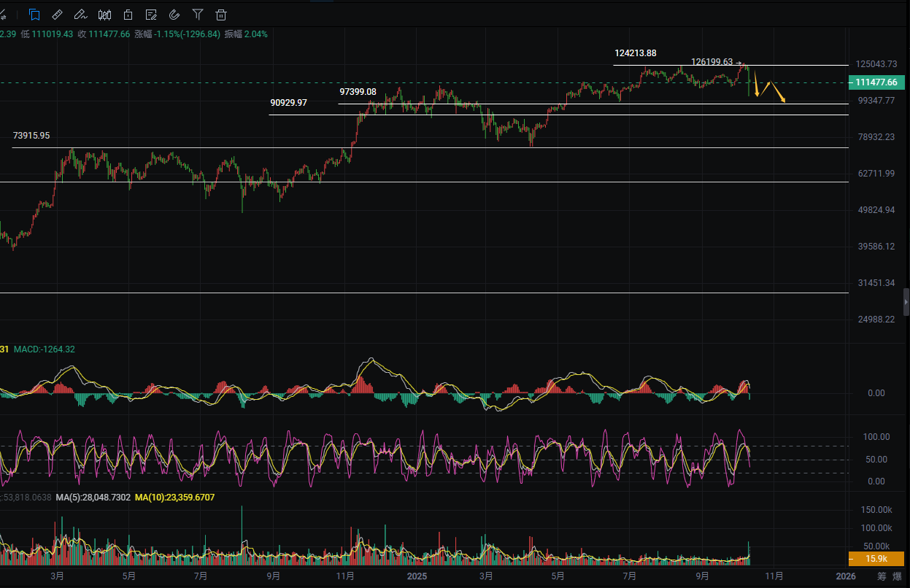Image resolution: width=910 pixels, height=588 pixels.
Task: Toggle the lock drawings icon
Action: tap(128, 14)
